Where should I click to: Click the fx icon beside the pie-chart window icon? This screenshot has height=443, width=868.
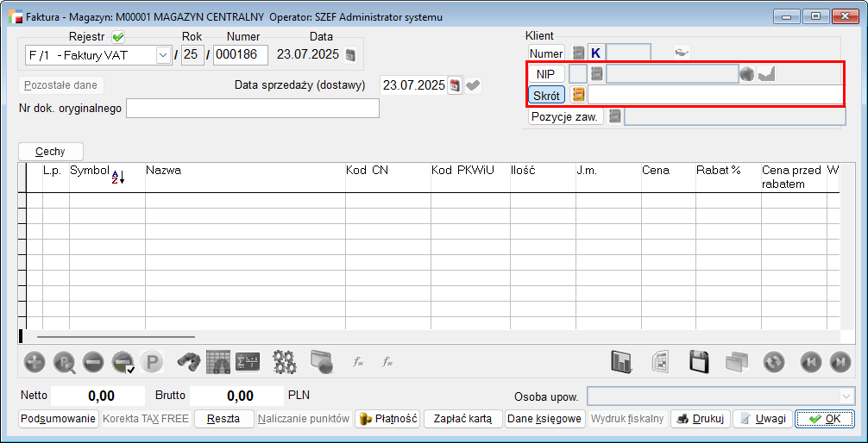pos(358,363)
